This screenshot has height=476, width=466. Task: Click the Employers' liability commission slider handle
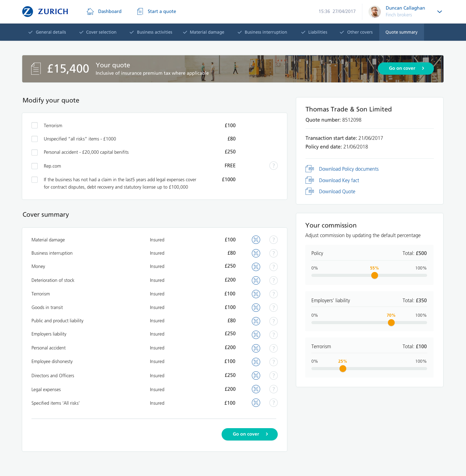[391, 323]
